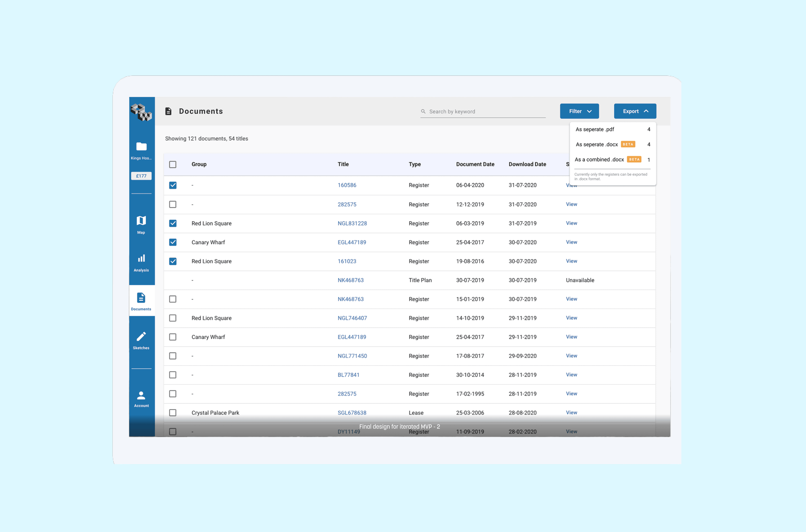Click View for the BL77841 row
The image size is (806, 532).
click(x=572, y=375)
